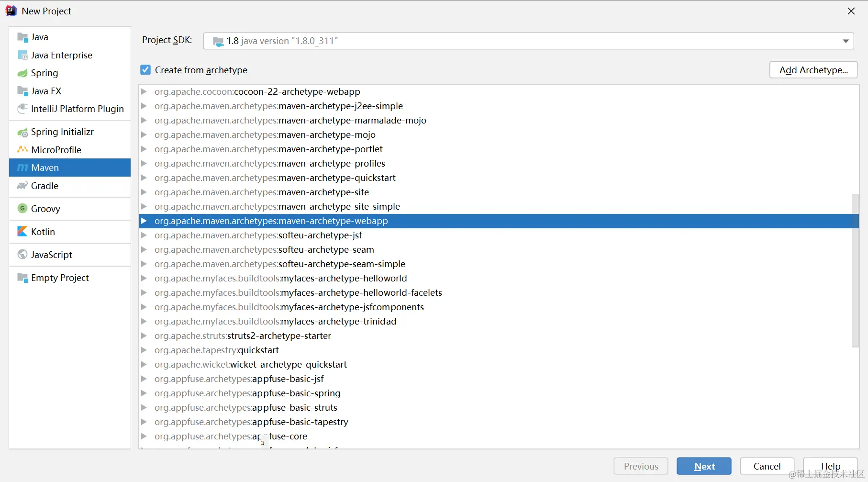Expand the struts2-archetype-starter node
868x482 pixels.
click(144, 336)
